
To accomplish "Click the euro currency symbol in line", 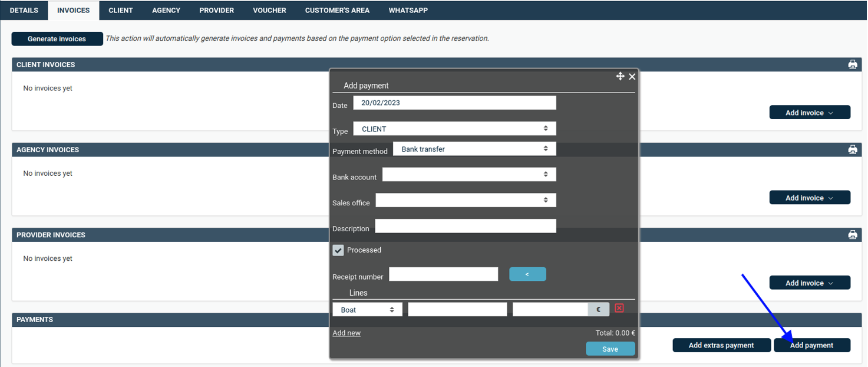I will coord(598,309).
